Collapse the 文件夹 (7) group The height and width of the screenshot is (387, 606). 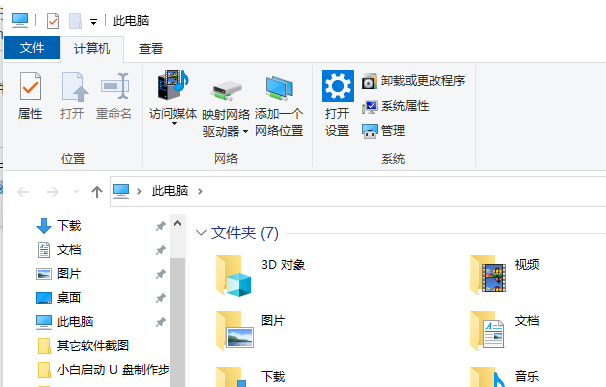(201, 233)
